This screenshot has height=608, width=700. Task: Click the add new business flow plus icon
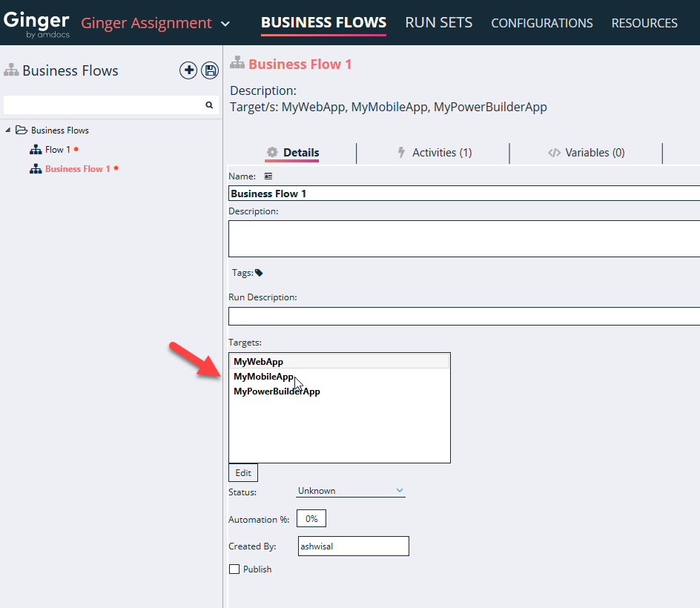pos(188,70)
